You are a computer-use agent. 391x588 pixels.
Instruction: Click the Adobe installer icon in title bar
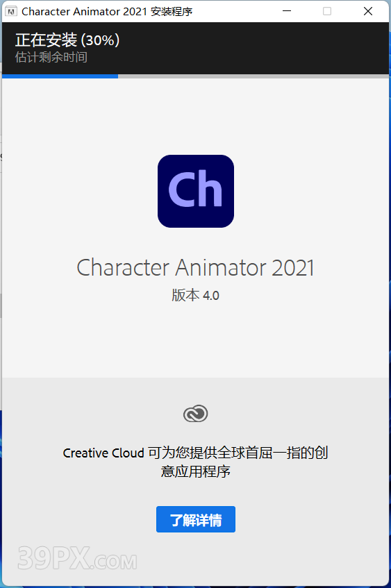pyautogui.click(x=11, y=12)
